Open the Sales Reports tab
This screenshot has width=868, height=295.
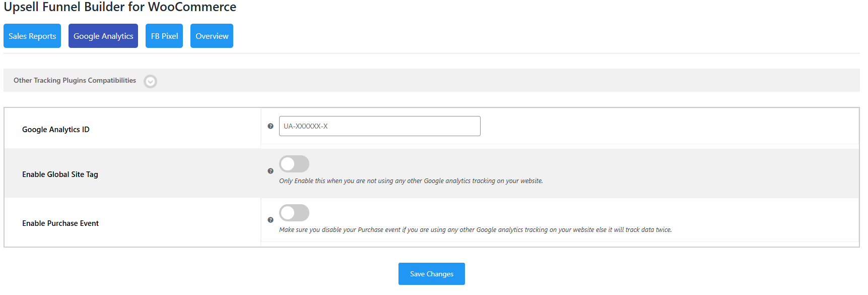point(32,36)
